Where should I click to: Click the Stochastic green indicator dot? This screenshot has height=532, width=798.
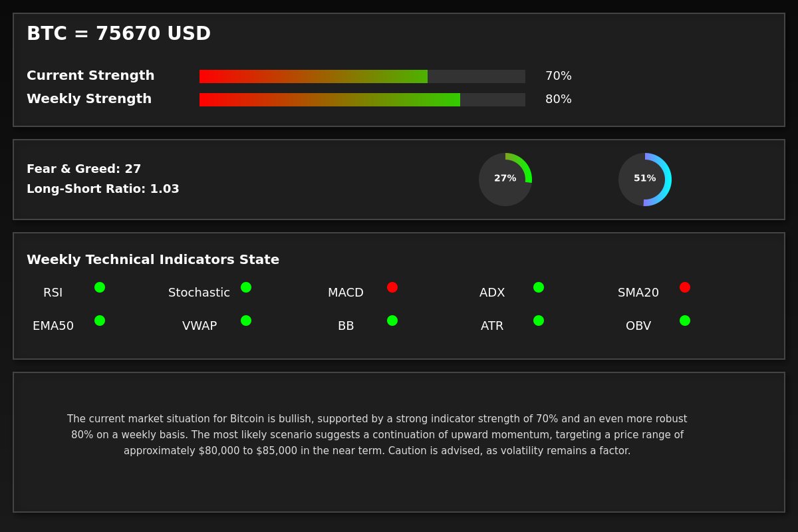pyautogui.click(x=246, y=287)
